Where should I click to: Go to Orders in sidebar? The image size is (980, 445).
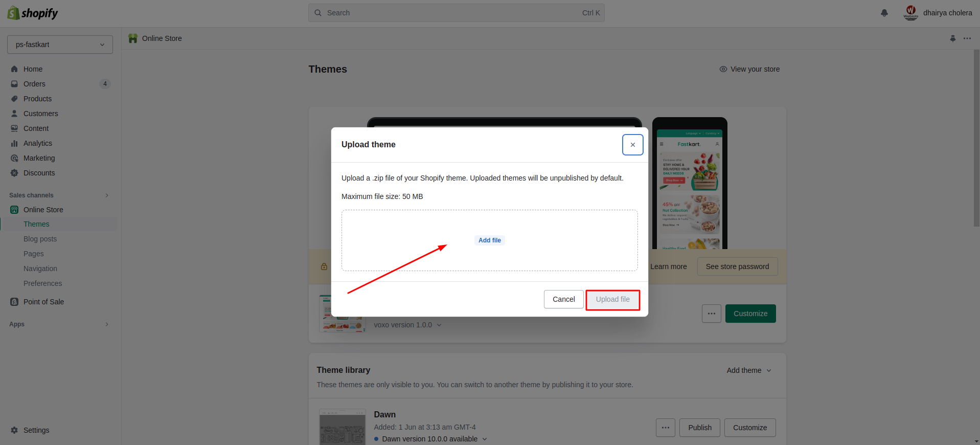(x=34, y=84)
